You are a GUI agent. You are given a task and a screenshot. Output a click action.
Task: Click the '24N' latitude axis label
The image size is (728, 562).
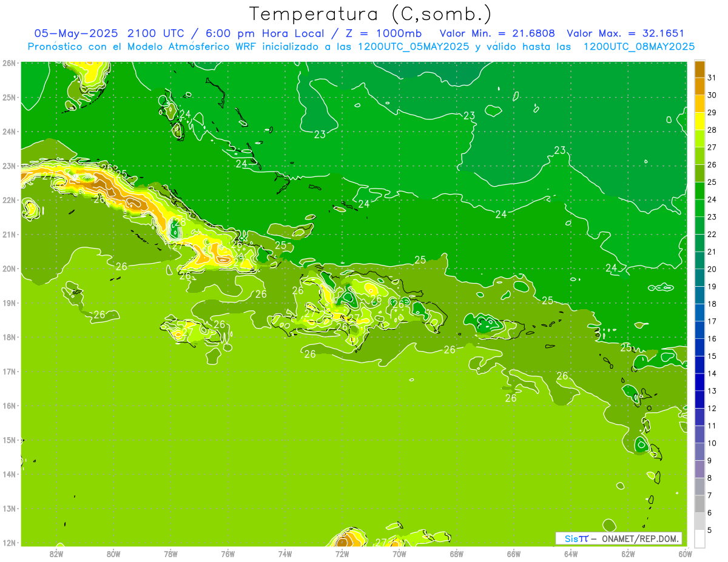(9, 132)
